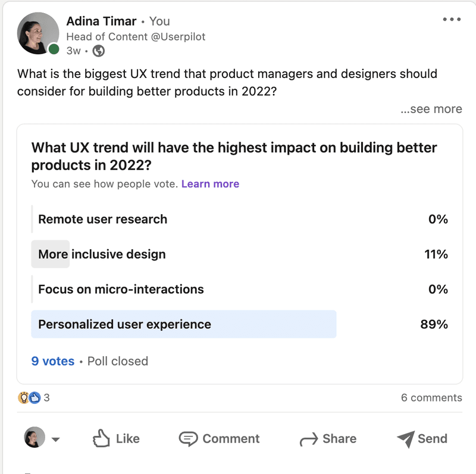View the 9 votes list
This screenshot has height=474, width=476.
click(x=52, y=361)
